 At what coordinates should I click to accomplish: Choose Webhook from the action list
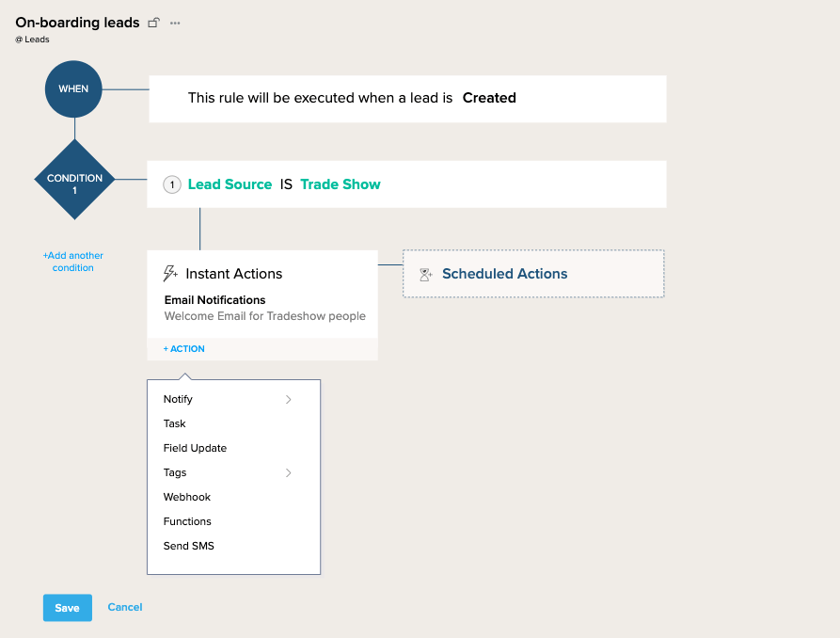(187, 497)
